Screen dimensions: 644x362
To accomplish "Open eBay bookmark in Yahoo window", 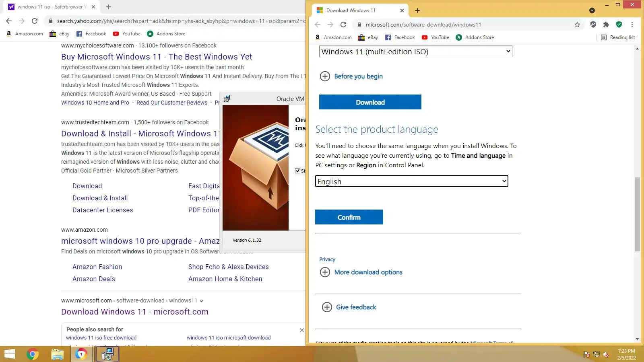I will coord(59,34).
